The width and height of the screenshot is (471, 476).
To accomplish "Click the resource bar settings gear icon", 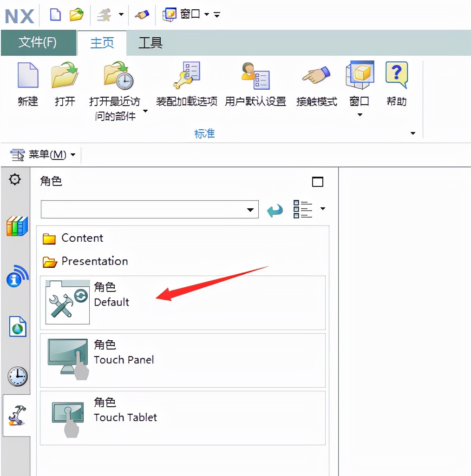I will pyautogui.click(x=15, y=179).
